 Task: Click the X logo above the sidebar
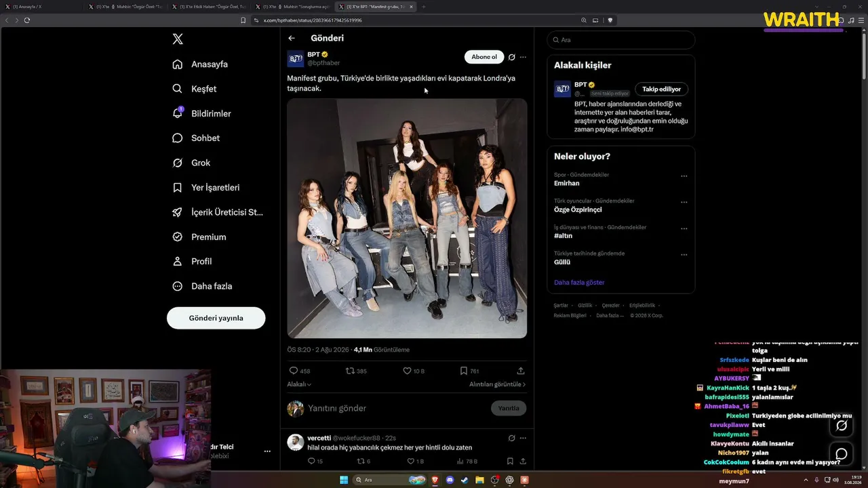coord(178,39)
